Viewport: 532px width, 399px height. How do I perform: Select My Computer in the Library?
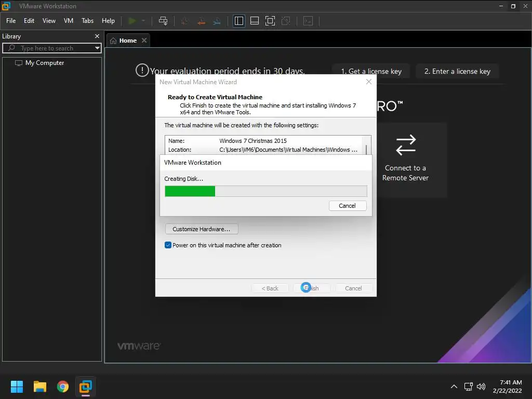[x=45, y=63]
